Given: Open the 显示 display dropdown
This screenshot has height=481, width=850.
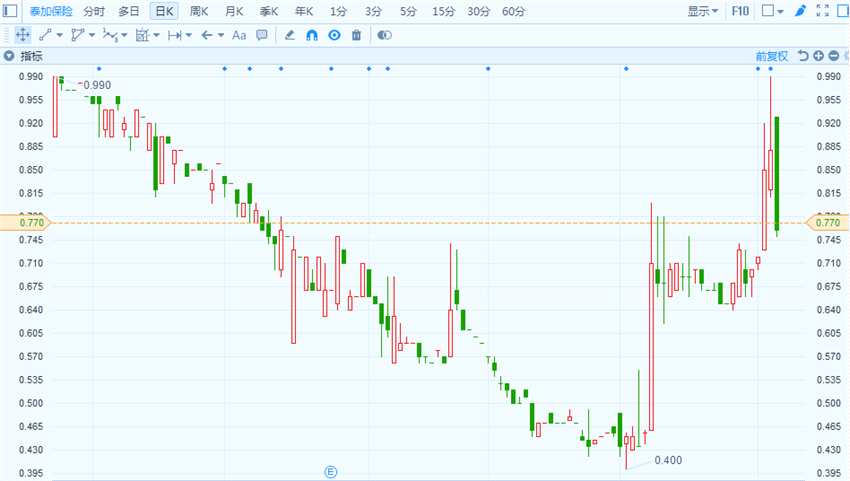Looking at the screenshot, I should click(703, 11).
